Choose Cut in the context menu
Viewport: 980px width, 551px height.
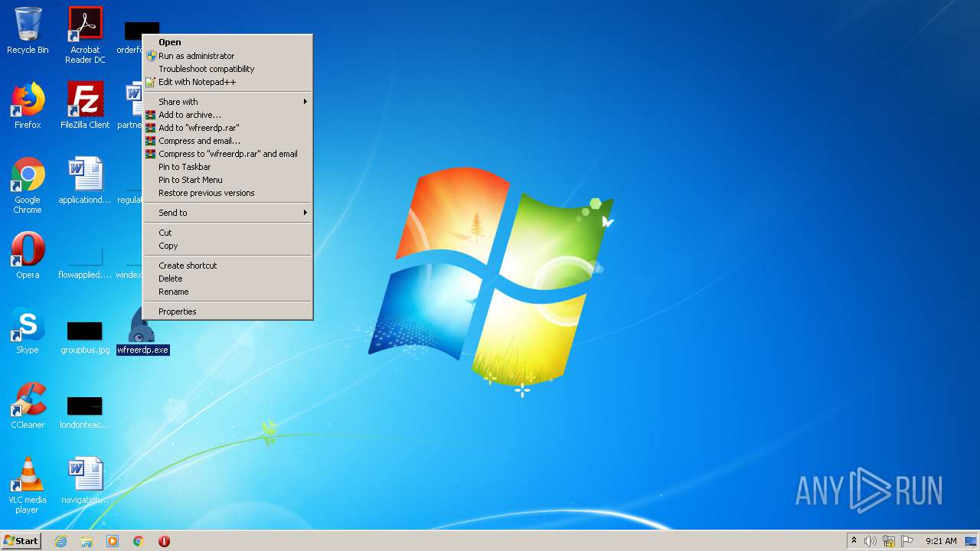(x=227, y=233)
